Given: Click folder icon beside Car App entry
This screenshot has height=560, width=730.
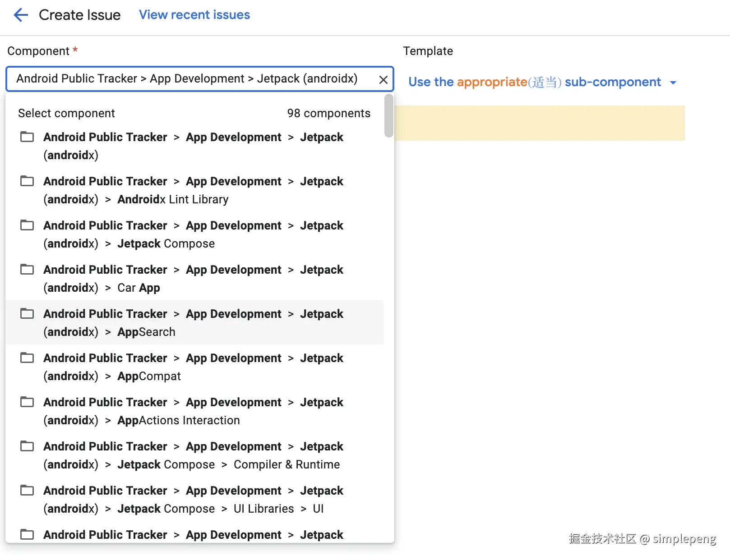Looking at the screenshot, I should coord(27,270).
